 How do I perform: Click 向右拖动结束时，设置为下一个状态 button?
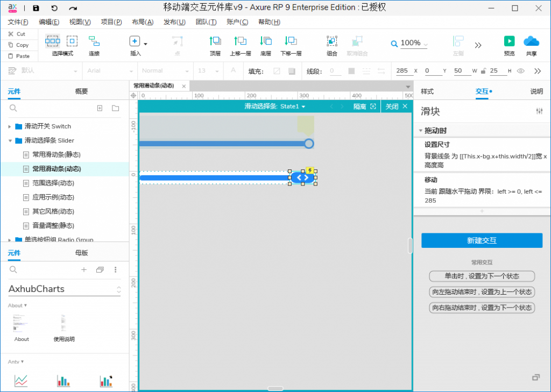click(482, 308)
